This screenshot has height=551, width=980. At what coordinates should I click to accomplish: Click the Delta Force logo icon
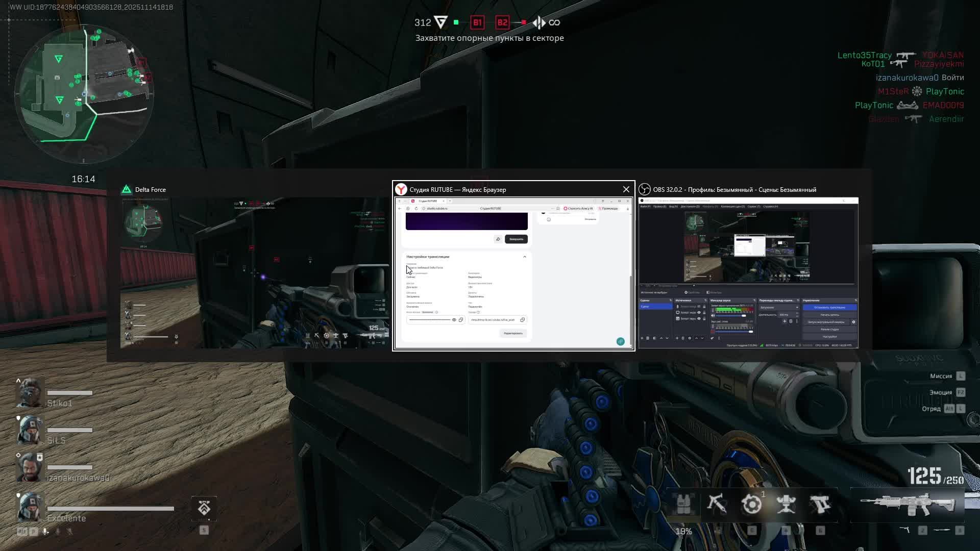click(126, 190)
